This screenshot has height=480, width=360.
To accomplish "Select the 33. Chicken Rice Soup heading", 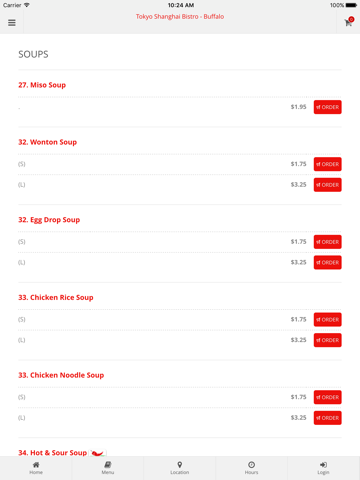I will (x=56, y=297).
